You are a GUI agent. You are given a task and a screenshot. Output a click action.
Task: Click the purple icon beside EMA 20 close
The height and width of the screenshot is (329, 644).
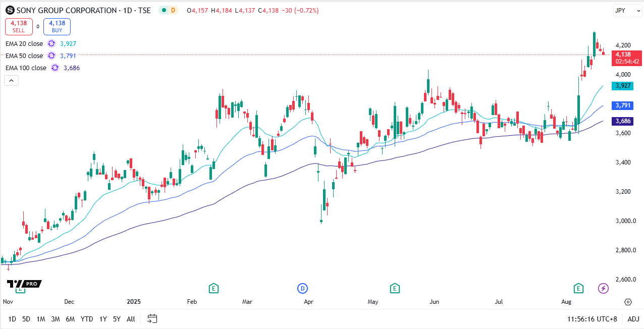coord(51,44)
